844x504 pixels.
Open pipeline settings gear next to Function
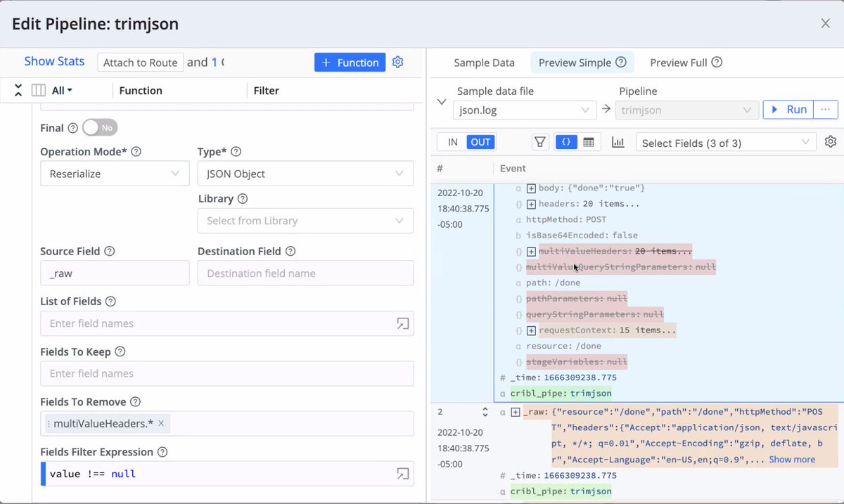pyautogui.click(x=398, y=62)
